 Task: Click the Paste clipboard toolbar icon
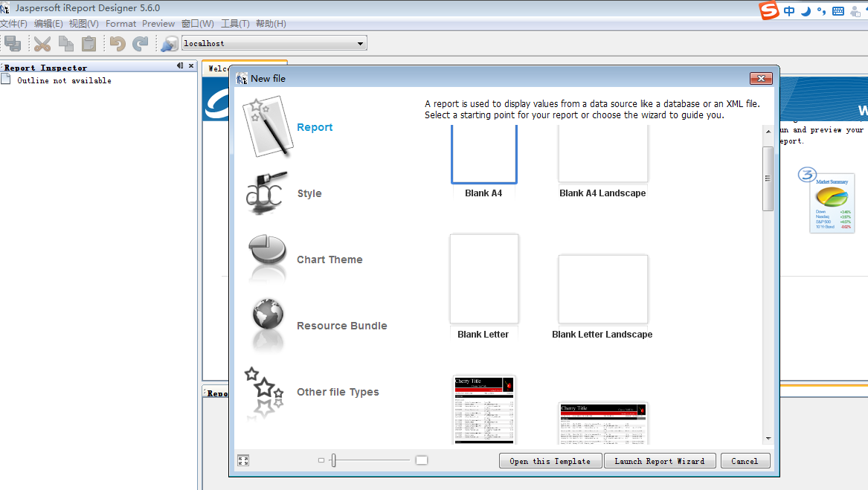pyautogui.click(x=89, y=43)
